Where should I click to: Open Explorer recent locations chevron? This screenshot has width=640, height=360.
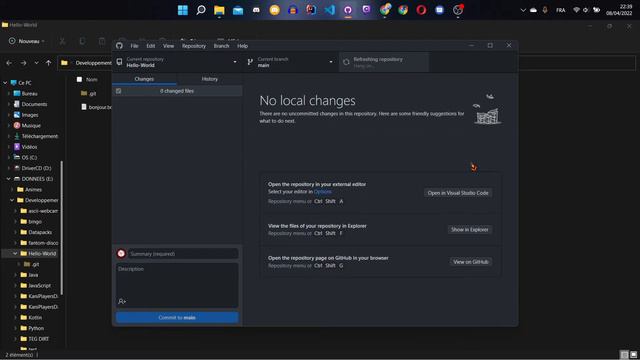36,63
